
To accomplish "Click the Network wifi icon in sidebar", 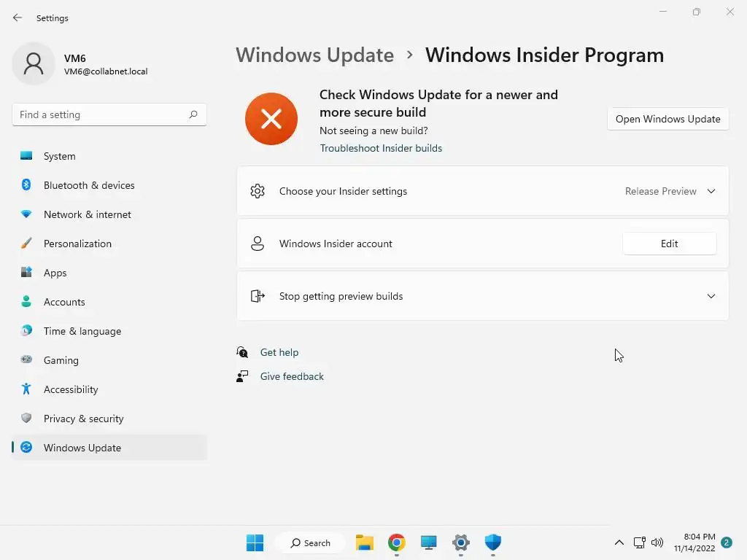I will 26,214.
